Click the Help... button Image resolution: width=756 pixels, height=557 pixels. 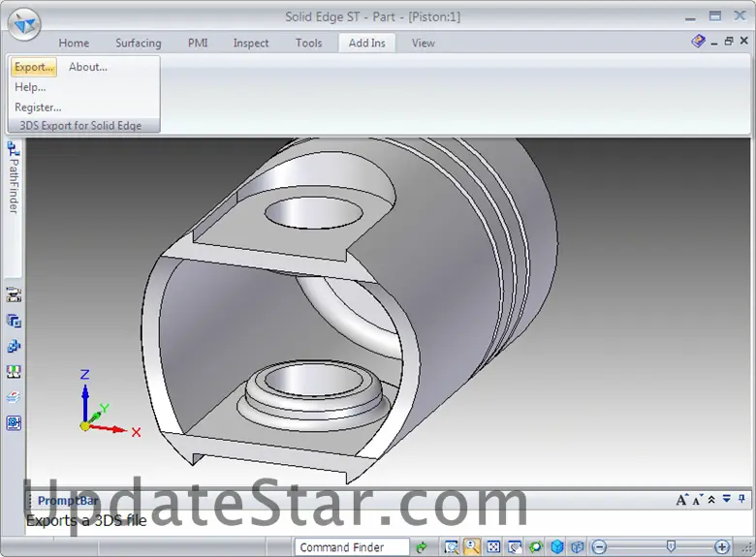[x=30, y=87]
